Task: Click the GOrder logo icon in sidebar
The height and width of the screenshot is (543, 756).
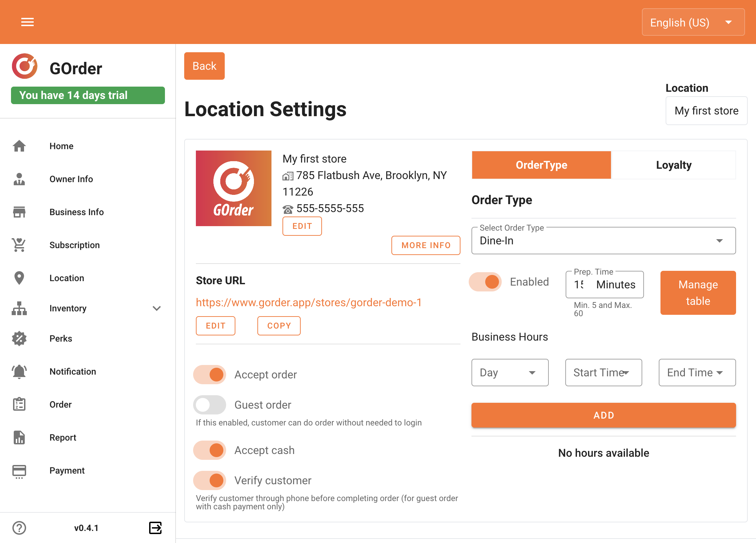Action: (24, 66)
